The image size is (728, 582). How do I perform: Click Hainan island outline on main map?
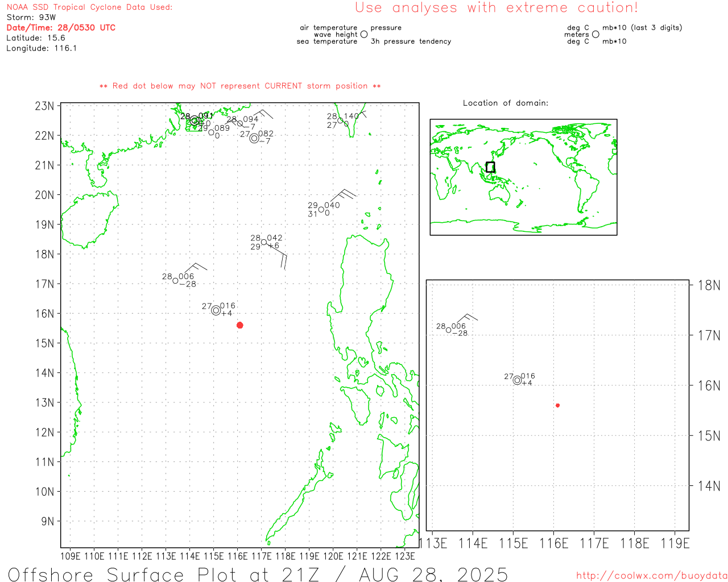coord(89,219)
